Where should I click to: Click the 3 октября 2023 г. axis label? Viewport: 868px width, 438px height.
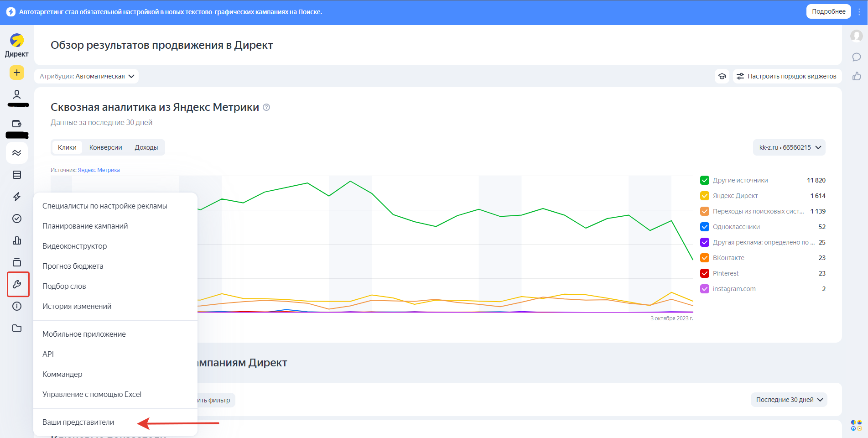coord(671,318)
